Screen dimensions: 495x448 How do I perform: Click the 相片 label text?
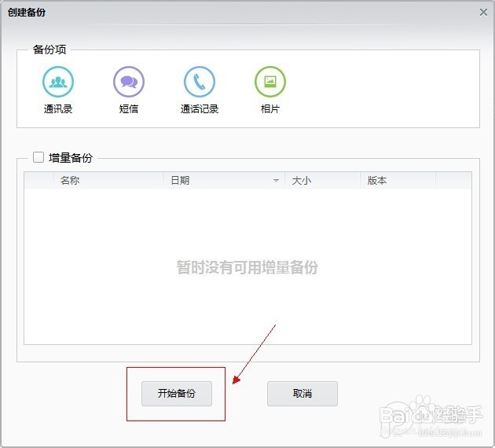[270, 109]
